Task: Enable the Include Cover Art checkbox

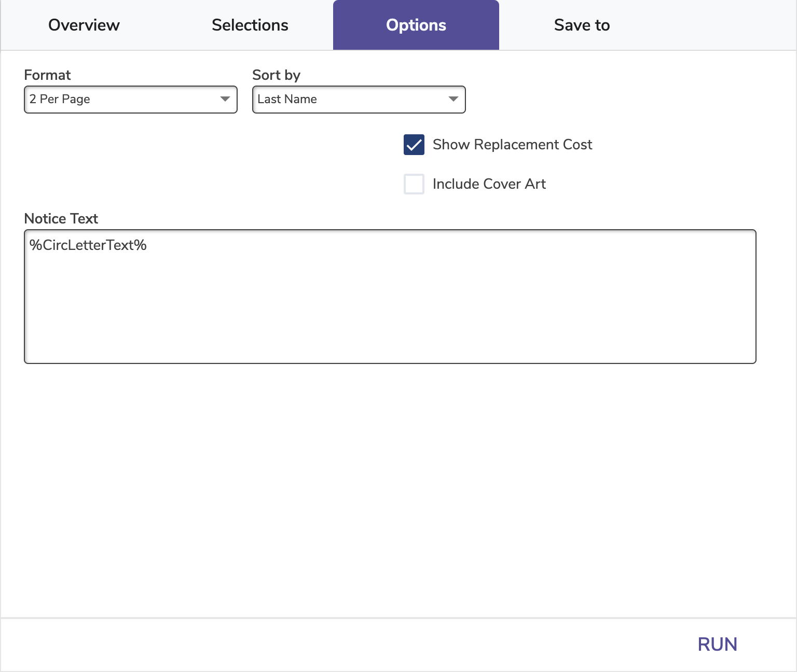Action: point(414,184)
